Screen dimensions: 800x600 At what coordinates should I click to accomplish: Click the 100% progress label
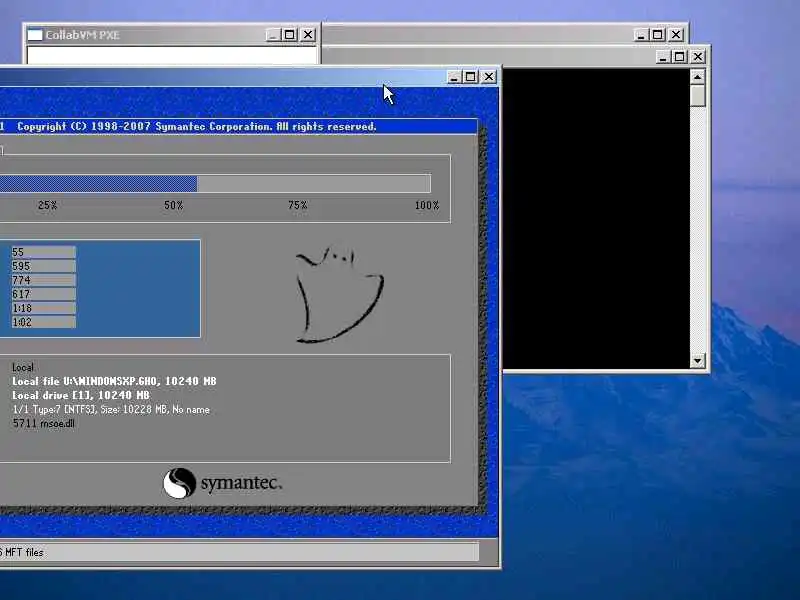pyautogui.click(x=427, y=206)
